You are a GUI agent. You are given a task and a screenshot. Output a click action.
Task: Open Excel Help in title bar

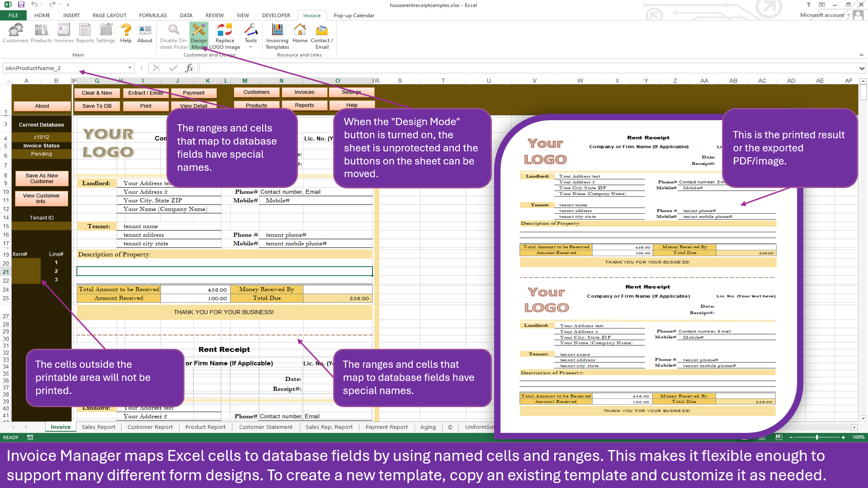pos(809,5)
